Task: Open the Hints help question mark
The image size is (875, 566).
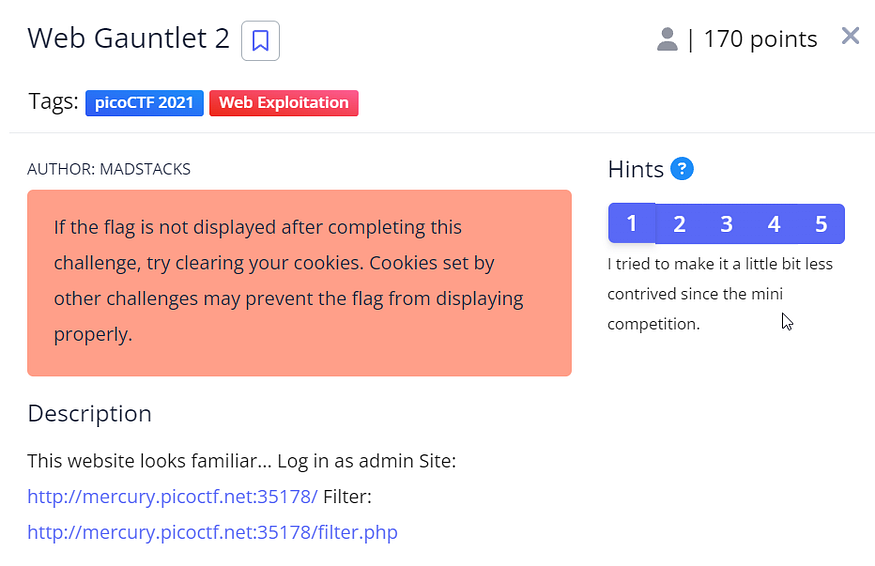Action: click(682, 168)
